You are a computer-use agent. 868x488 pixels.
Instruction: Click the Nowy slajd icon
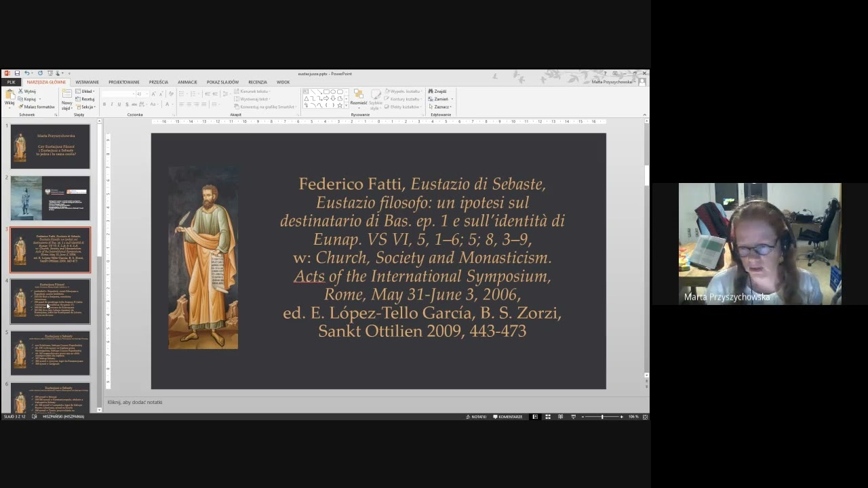(x=67, y=94)
